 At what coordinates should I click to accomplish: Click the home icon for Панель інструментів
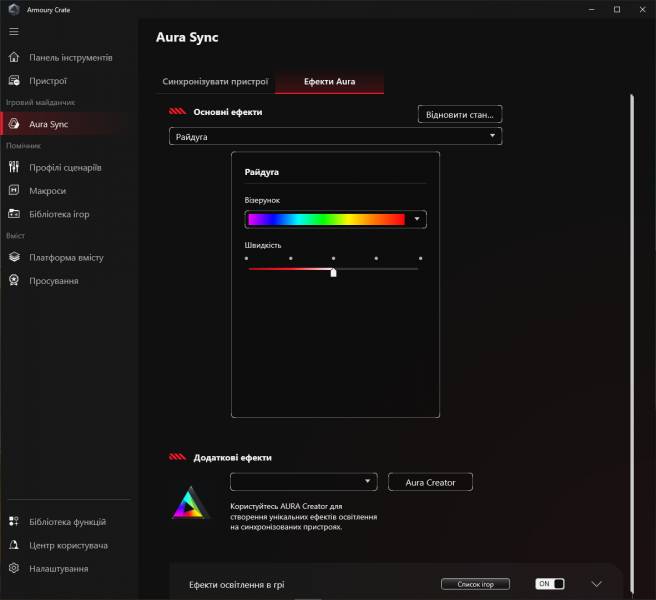click(x=14, y=57)
